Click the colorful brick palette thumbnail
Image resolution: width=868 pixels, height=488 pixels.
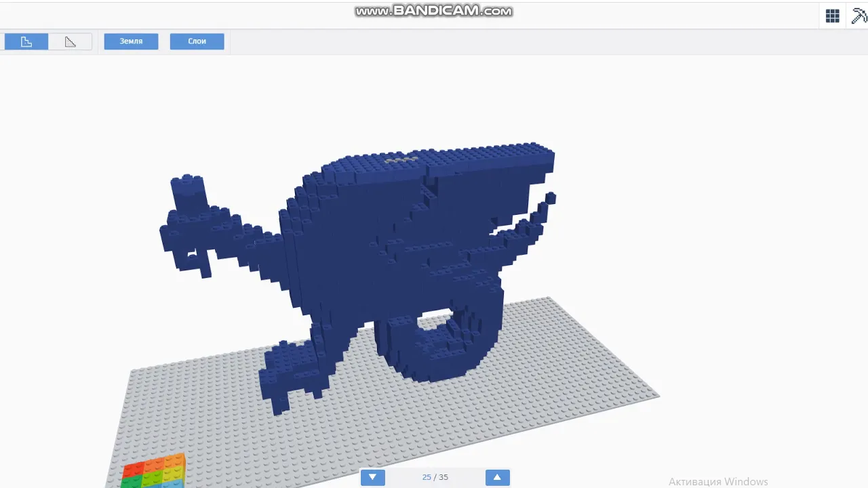153,471
